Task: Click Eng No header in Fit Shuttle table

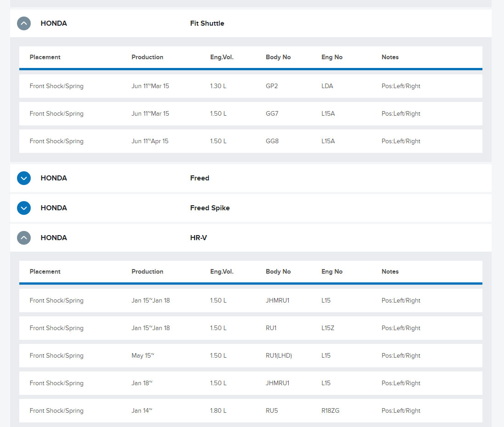Action: [332, 57]
